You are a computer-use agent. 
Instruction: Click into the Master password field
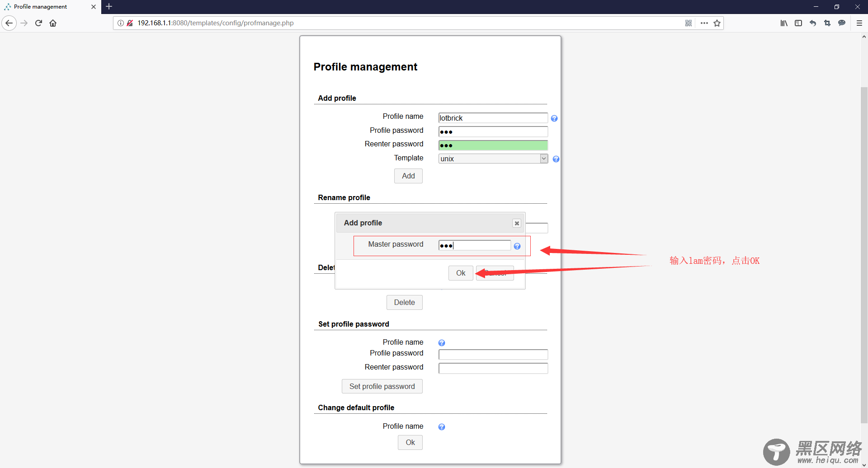coord(475,245)
